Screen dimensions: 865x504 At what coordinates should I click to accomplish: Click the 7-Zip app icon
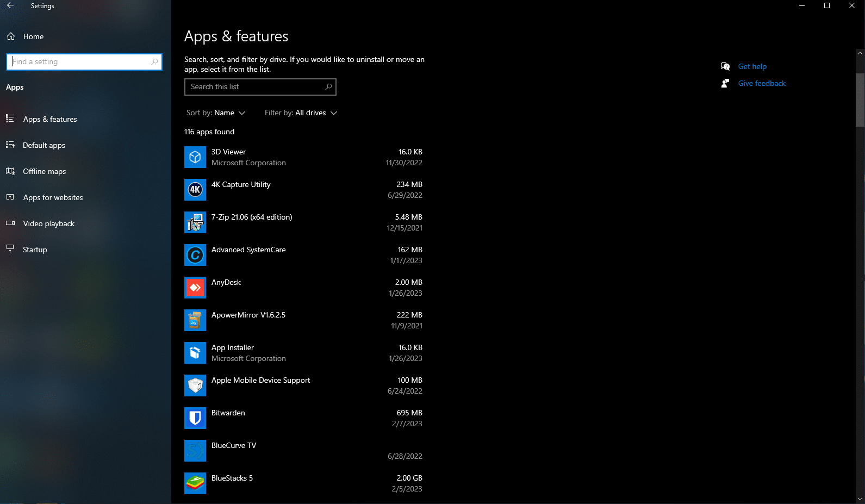195,222
